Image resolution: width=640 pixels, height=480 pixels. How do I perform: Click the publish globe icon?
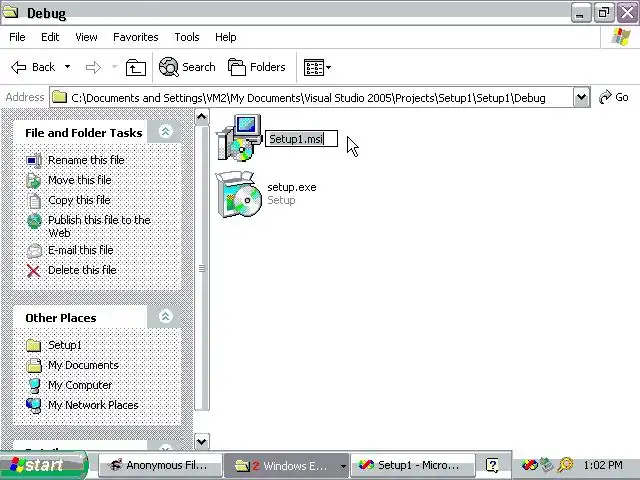[34, 221]
